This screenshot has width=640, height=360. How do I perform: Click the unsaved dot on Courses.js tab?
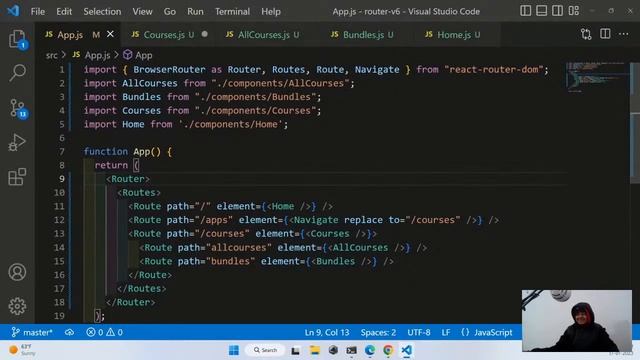click(204, 34)
